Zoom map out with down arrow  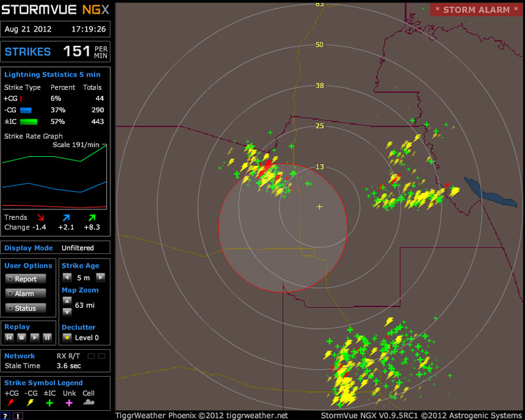click(66, 311)
